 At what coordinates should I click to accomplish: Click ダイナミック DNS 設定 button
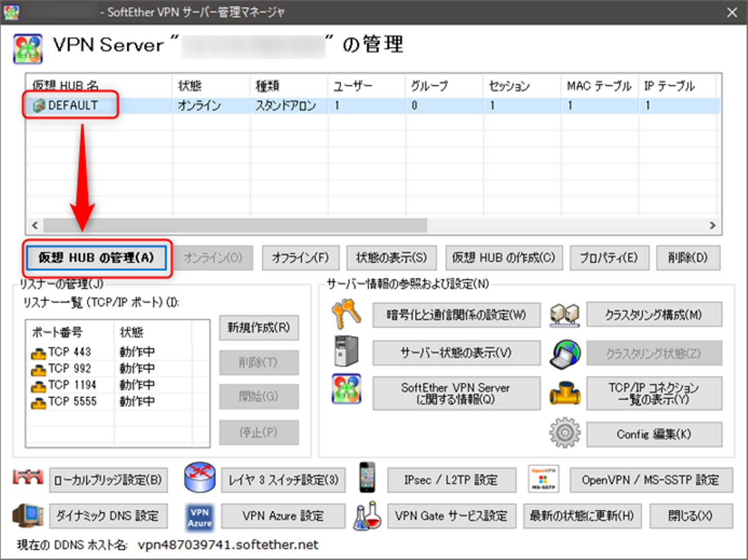coord(109,516)
